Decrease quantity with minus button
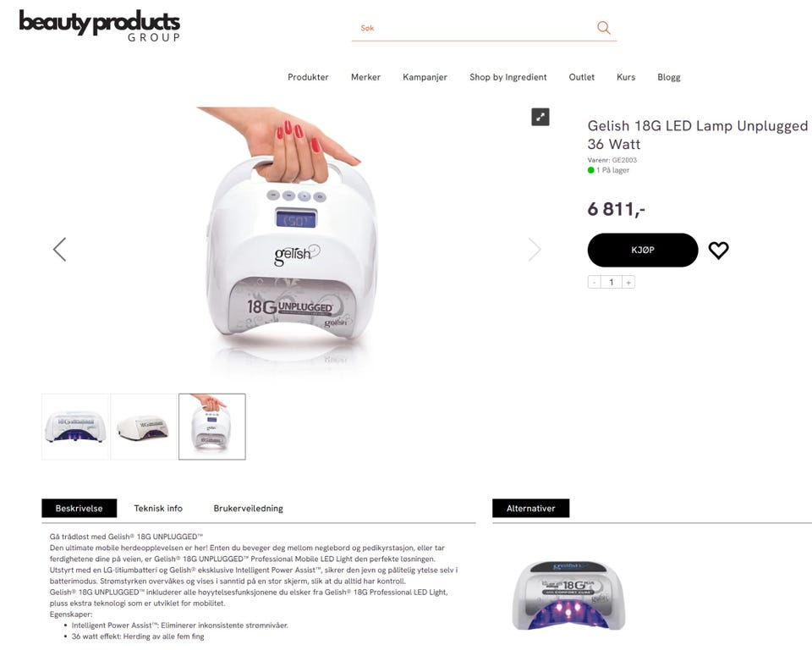Image resolution: width=812 pixels, height=667 pixels. point(595,282)
